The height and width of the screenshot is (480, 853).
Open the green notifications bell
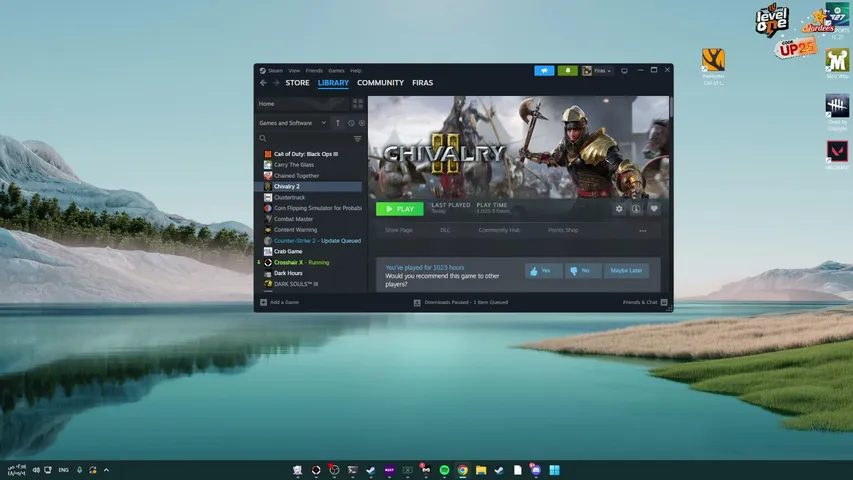click(567, 71)
